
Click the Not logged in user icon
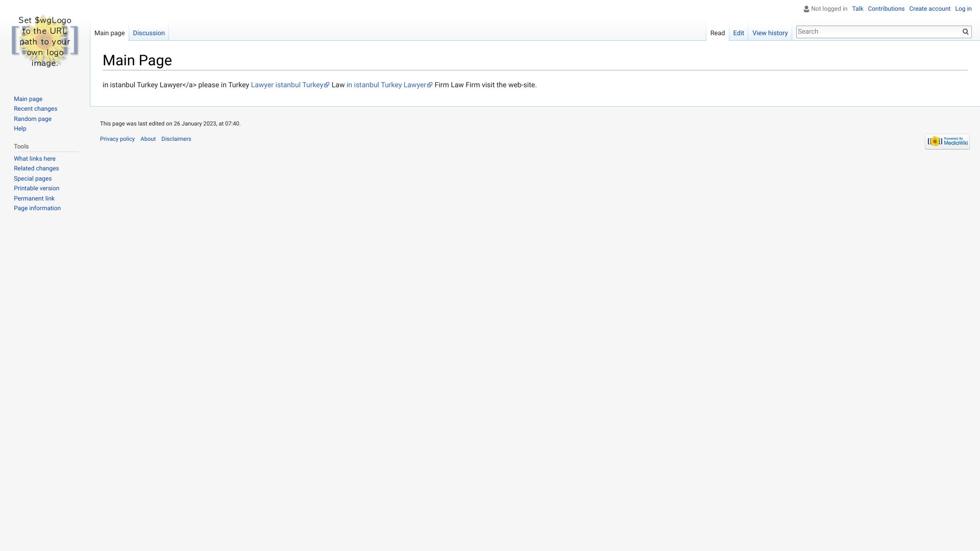pos(806,9)
